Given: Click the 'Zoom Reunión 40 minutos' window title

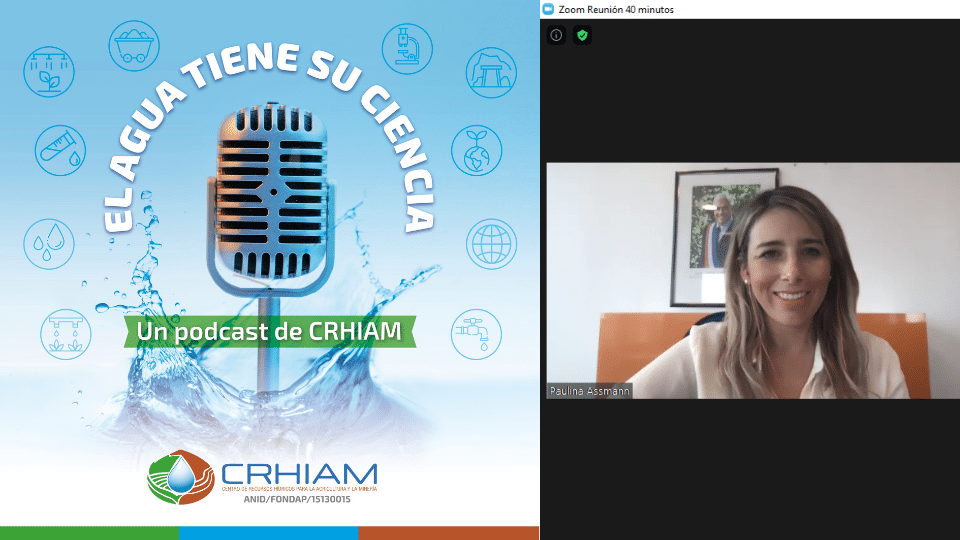Looking at the screenshot, I should click(616, 10).
